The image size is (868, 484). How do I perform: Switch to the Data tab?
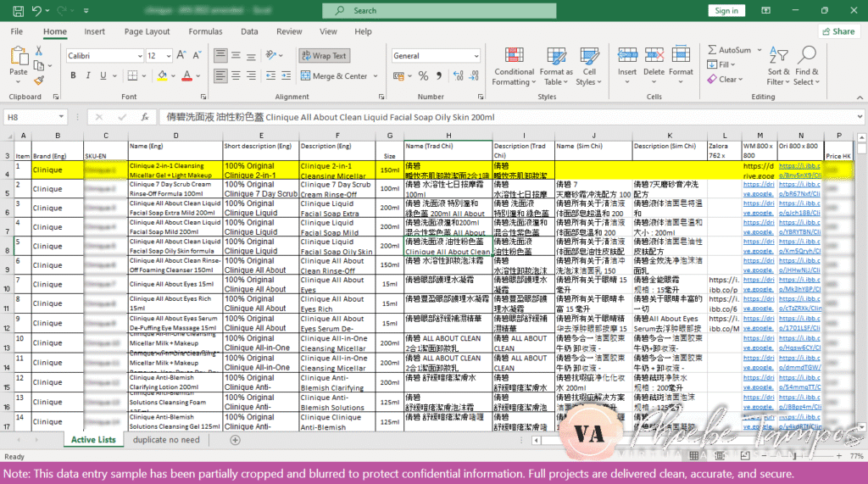249,31
